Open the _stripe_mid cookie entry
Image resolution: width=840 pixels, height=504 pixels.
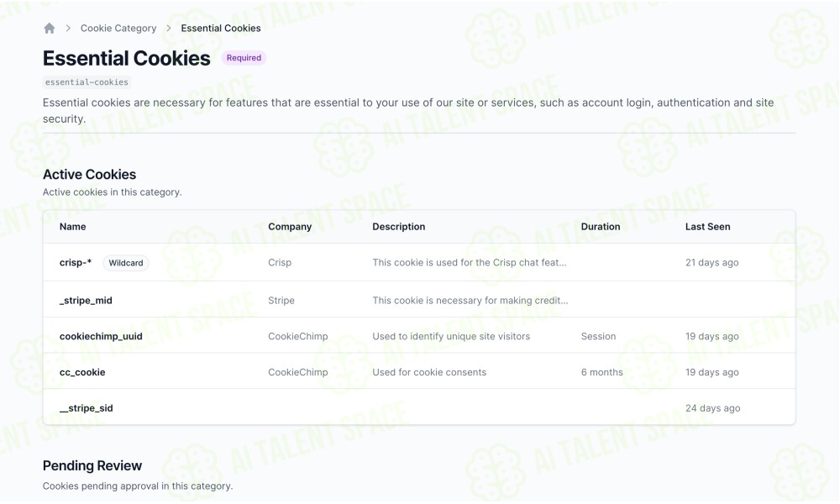[x=419, y=299]
